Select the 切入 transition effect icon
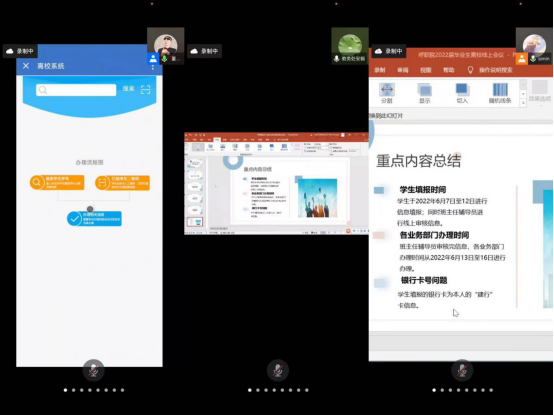The width and height of the screenshot is (554, 415). coord(462,89)
